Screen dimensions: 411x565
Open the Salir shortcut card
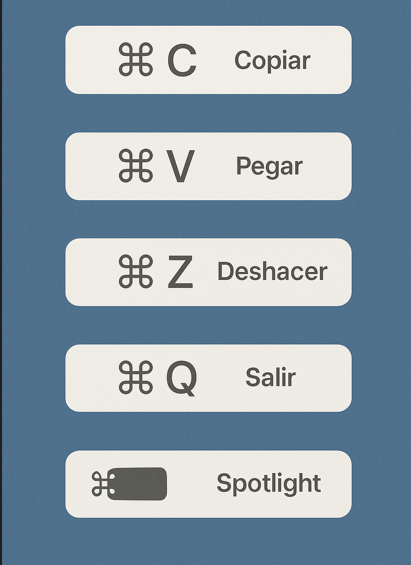pyautogui.click(x=208, y=378)
